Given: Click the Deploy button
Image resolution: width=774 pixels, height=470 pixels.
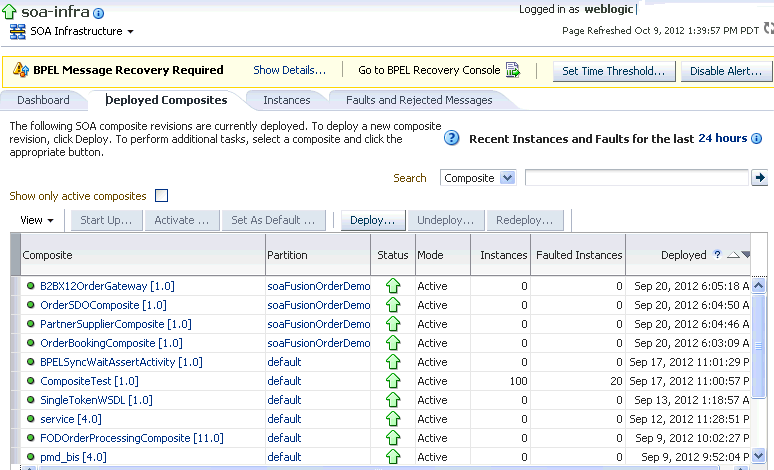Looking at the screenshot, I should coord(373,220).
